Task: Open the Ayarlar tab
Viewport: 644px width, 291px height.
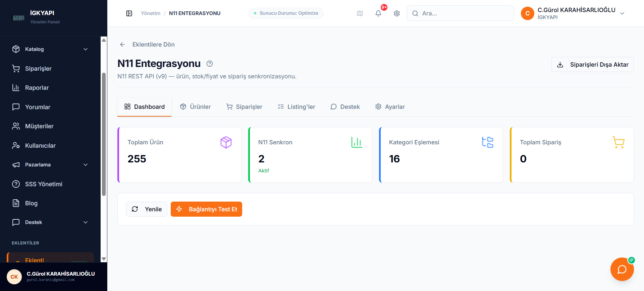Action: pyautogui.click(x=390, y=107)
